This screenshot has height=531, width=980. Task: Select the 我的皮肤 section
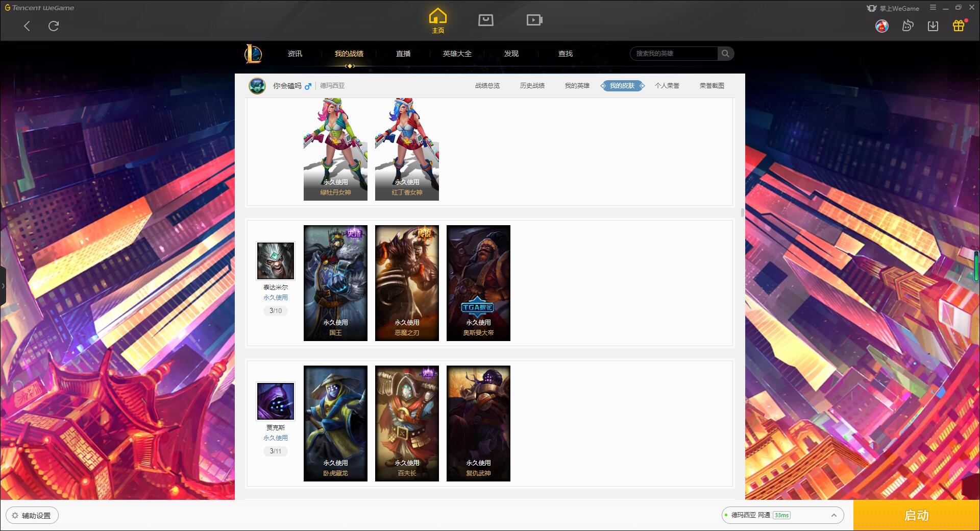tap(622, 86)
